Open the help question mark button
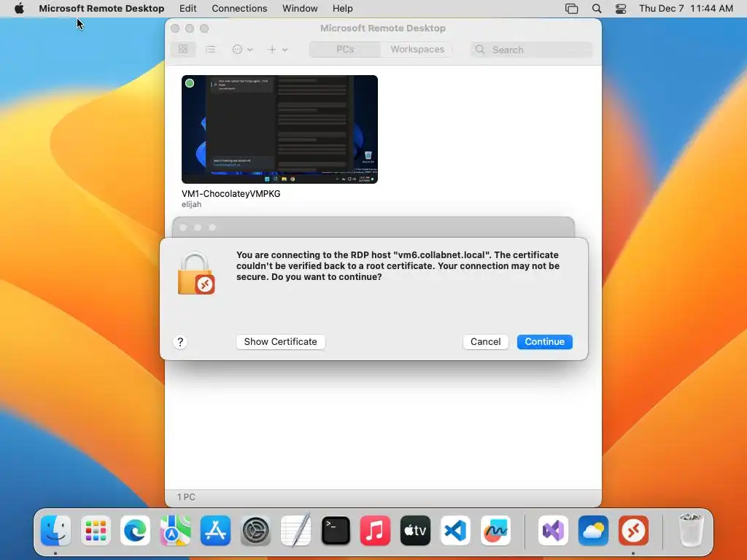The width and height of the screenshot is (747, 560). coord(180,342)
